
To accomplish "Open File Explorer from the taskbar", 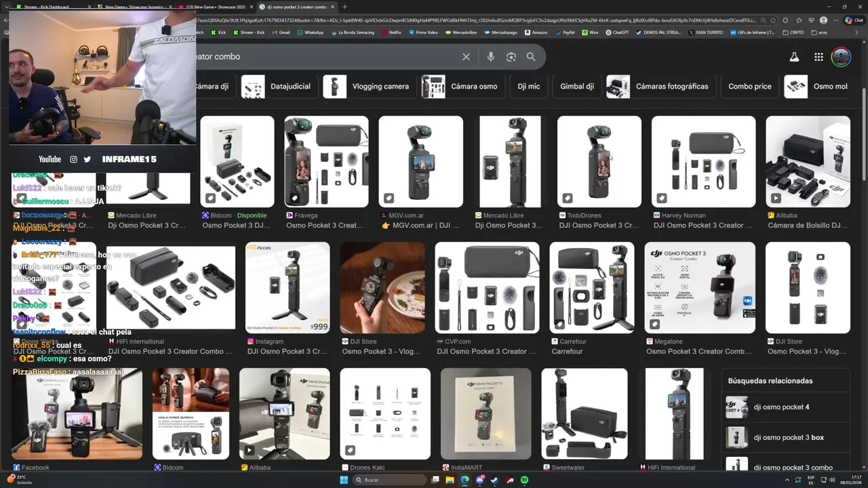I will tap(450, 480).
